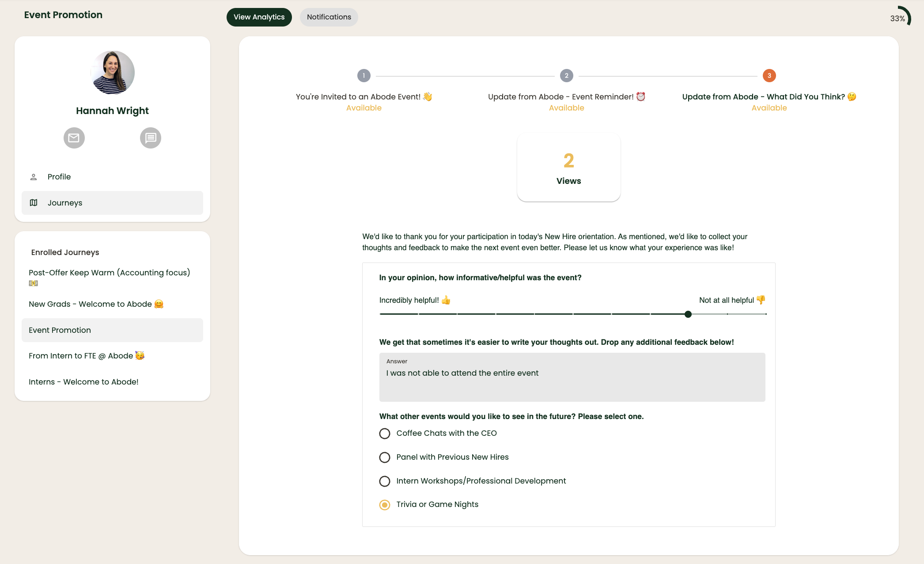Switch to the Notifications tab
The width and height of the screenshot is (924, 564).
[329, 17]
